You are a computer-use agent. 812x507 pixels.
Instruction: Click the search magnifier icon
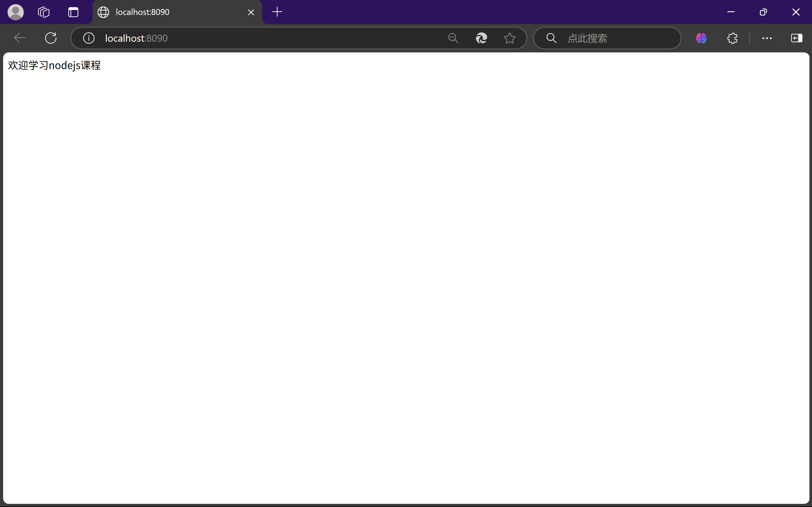point(551,38)
